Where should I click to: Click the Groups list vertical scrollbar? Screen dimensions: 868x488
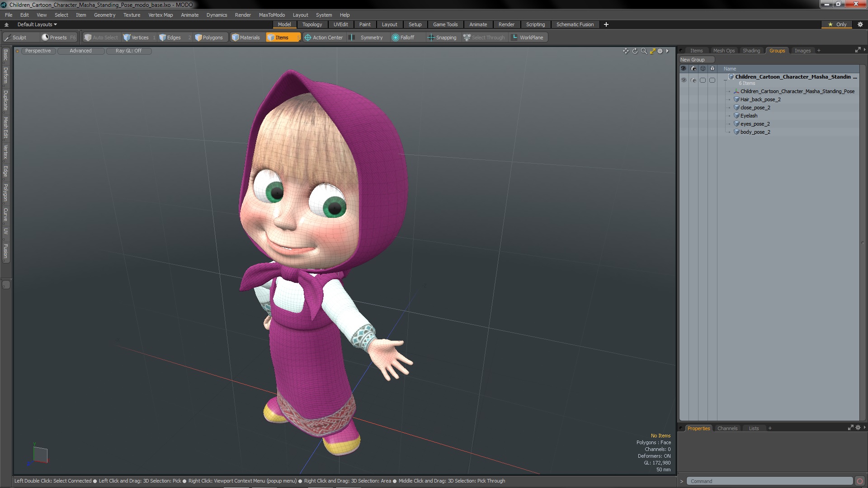[863, 243]
